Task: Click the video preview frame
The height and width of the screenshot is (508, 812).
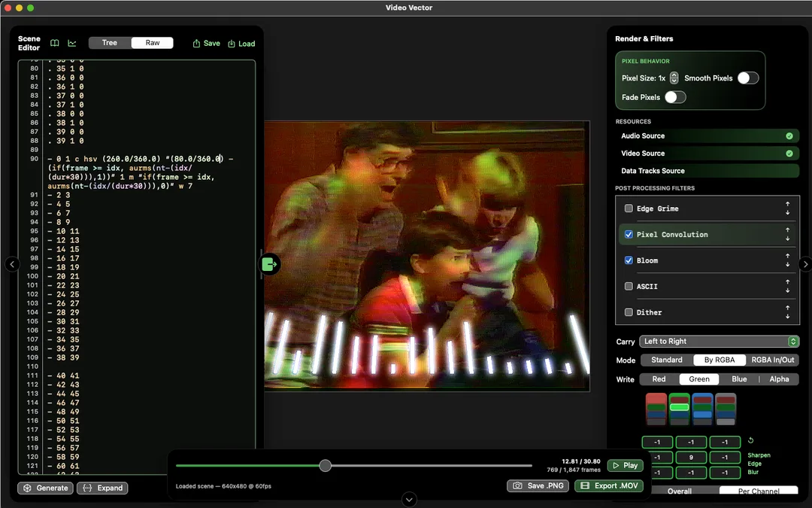Action: pos(427,256)
